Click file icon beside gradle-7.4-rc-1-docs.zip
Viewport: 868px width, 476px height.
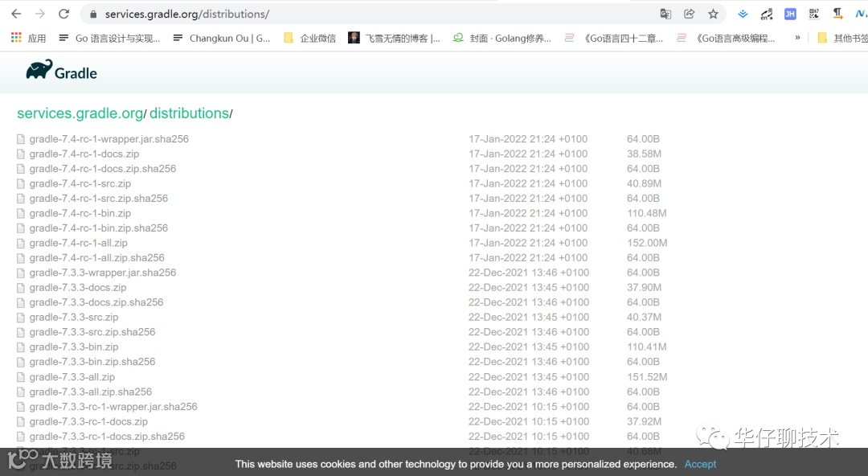click(x=21, y=154)
